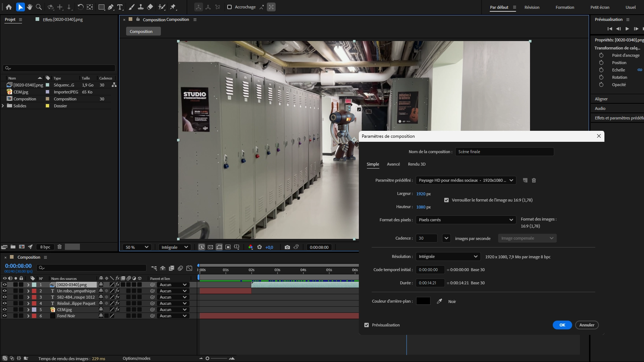Enable the Accrochage checkbox

[x=229, y=7]
